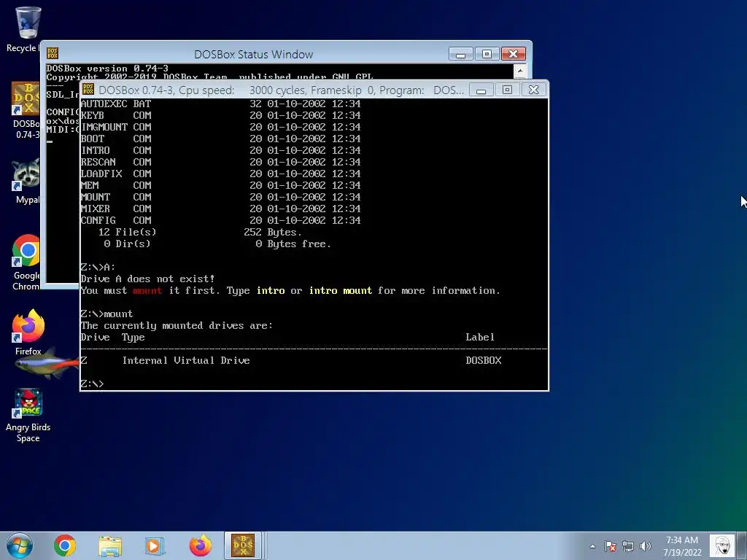Click 'DOSBox version 0.74-3' in Status Window
Image resolution: width=747 pixels, height=560 pixels.
tap(107, 69)
